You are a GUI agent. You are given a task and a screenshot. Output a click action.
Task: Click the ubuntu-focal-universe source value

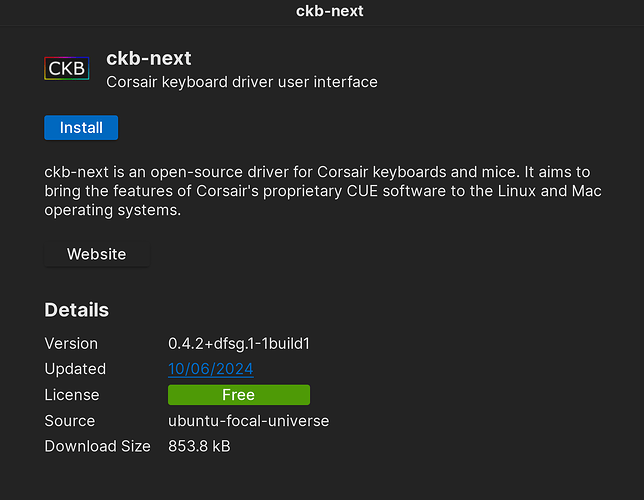tap(248, 421)
